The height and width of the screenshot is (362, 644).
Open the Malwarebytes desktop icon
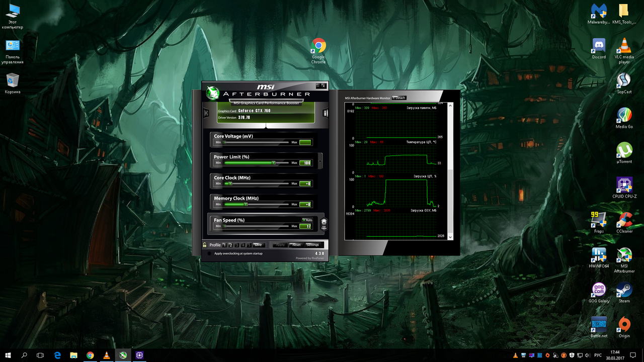599,14
